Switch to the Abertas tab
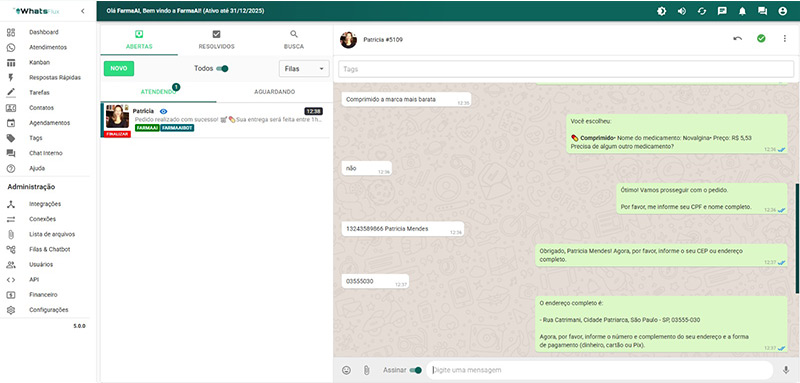The image size is (800, 383). point(139,40)
